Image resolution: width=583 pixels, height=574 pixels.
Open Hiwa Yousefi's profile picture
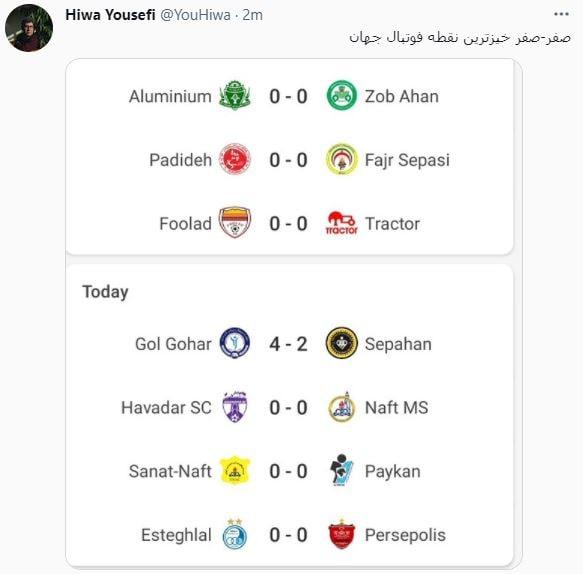[29, 28]
